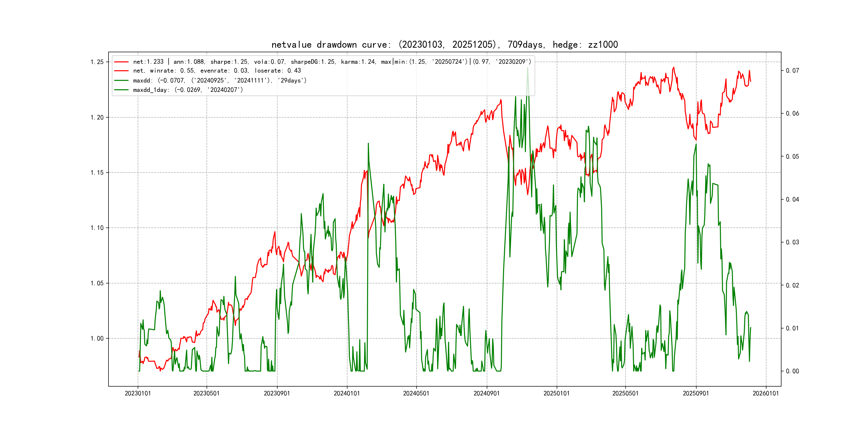Click the chart title text
This screenshot has width=868, height=434.
pos(444,44)
